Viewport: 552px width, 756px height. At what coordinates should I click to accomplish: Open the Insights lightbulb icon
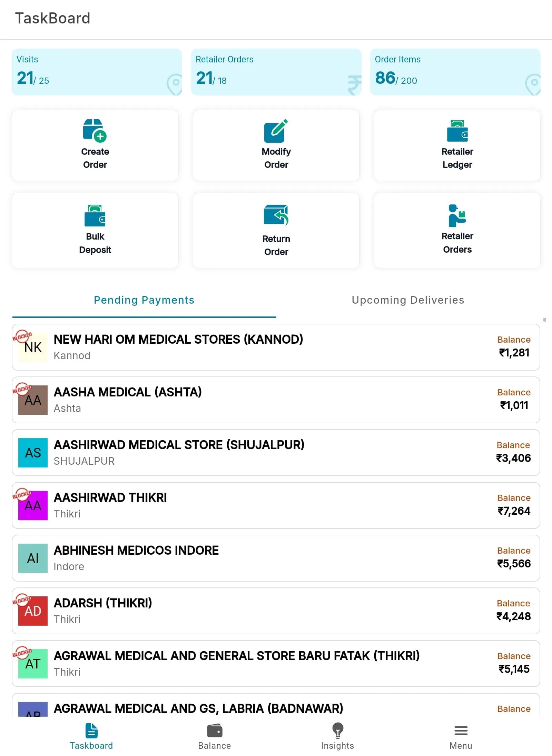pyautogui.click(x=337, y=730)
